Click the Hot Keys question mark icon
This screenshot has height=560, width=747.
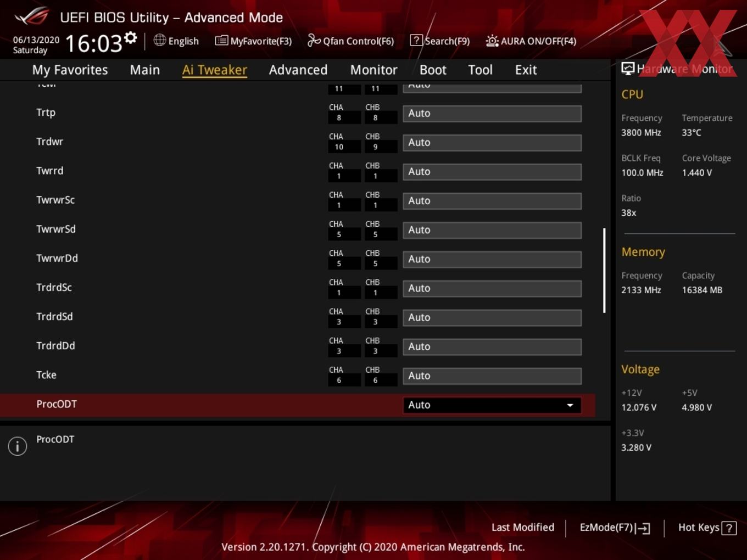[x=729, y=528]
